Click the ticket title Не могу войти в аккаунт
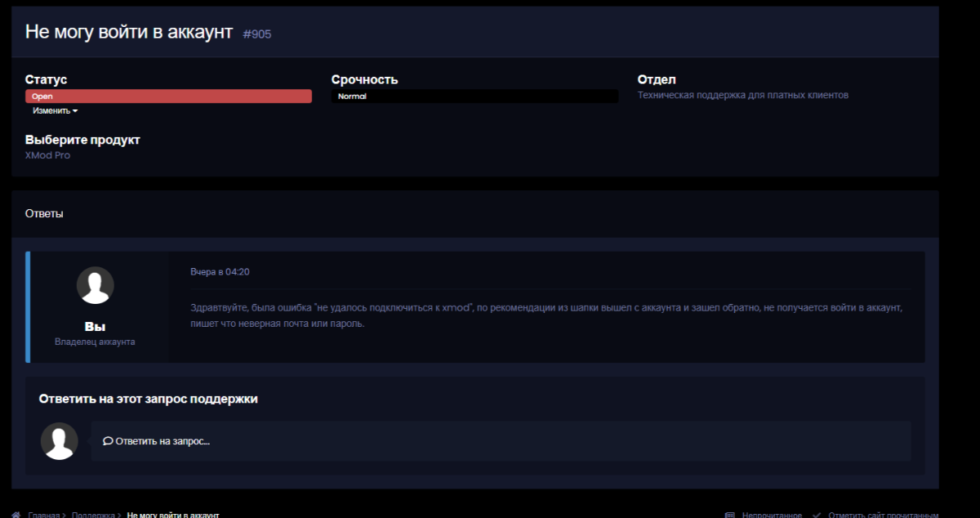Screen dimensions: 980x518 pos(129,32)
